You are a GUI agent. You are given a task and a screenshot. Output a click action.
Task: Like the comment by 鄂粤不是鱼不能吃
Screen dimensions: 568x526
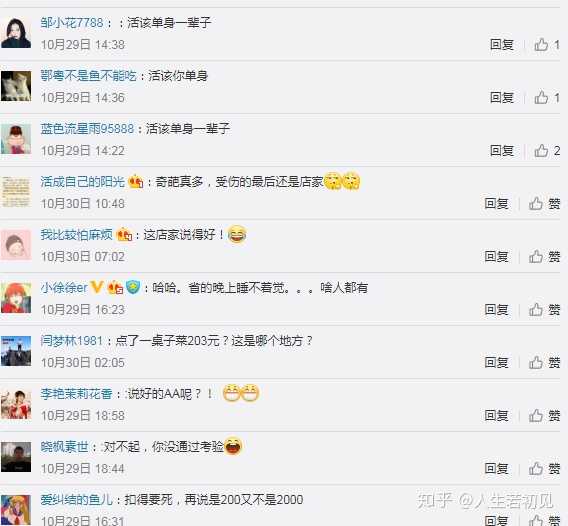click(547, 97)
